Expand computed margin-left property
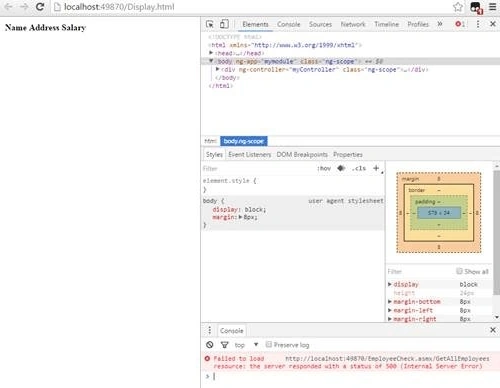Image resolution: width=500 pixels, height=388 pixels. click(x=390, y=310)
